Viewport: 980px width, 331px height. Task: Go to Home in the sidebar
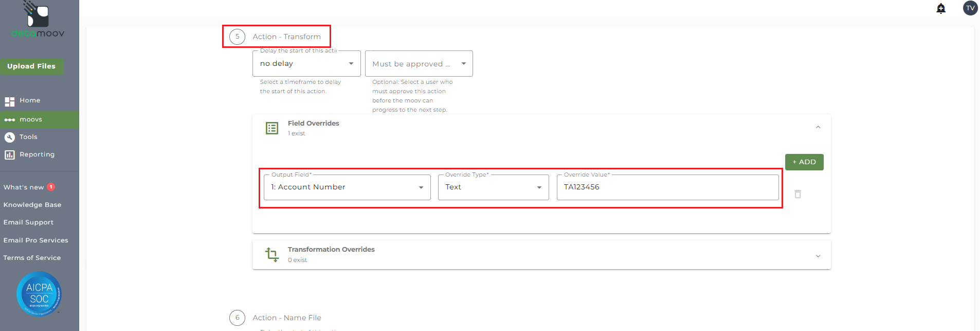tap(30, 100)
